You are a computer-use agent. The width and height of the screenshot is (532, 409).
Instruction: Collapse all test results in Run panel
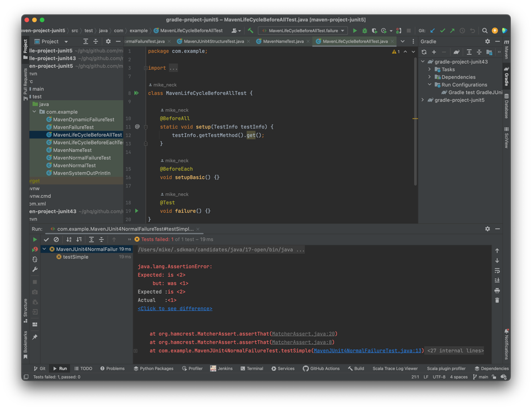coord(101,239)
